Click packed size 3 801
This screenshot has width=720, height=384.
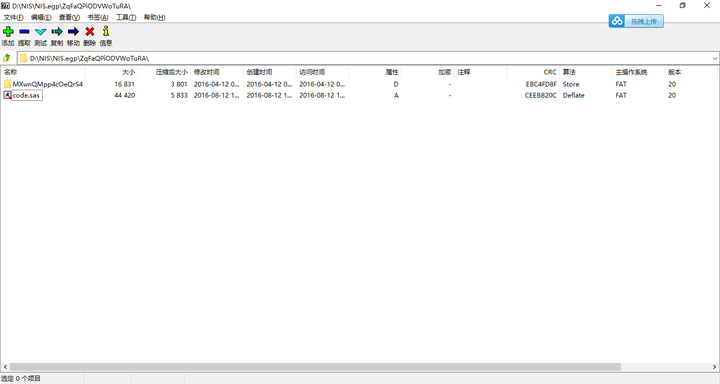[x=179, y=84]
